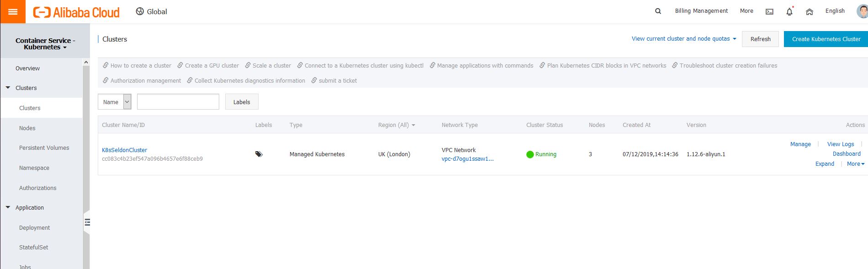Image resolution: width=868 pixels, height=269 pixels.
Task: Click the Create Kubernetes Cluster button
Action: click(x=826, y=39)
